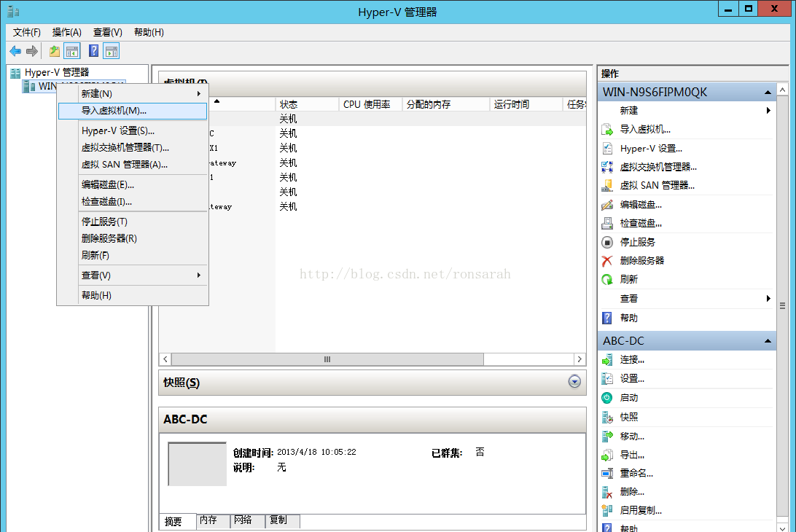Click the green 启动 power icon
Screen dimensions: 796x532
(x=607, y=397)
